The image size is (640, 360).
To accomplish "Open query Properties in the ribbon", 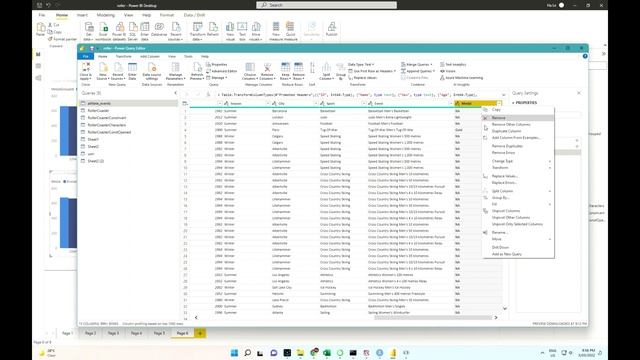I will click(217, 64).
